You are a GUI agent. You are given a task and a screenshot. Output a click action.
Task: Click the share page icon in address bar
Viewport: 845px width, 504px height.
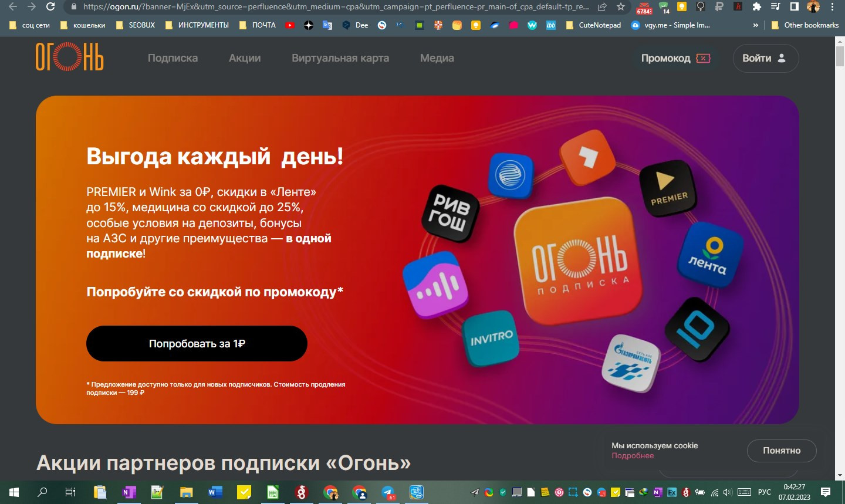[602, 6]
